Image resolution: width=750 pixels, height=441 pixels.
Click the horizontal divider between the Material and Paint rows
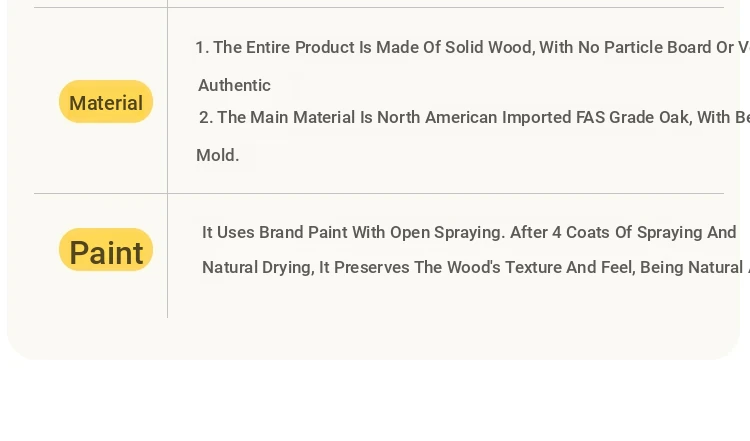(379, 194)
